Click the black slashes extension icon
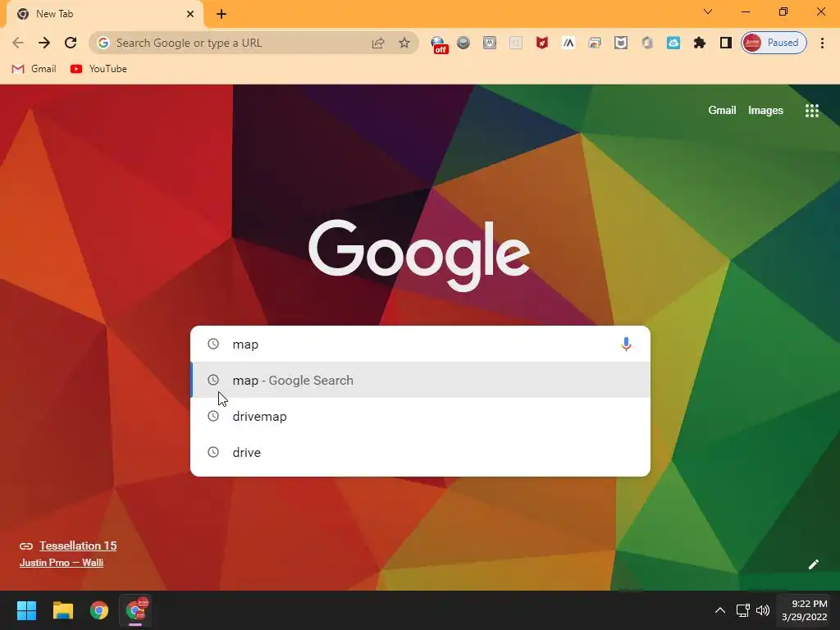The height and width of the screenshot is (630, 840). coord(568,43)
